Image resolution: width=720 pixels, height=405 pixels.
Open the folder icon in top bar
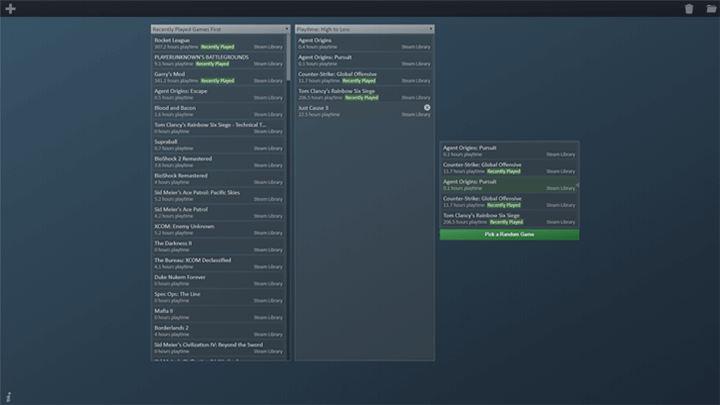[710, 9]
